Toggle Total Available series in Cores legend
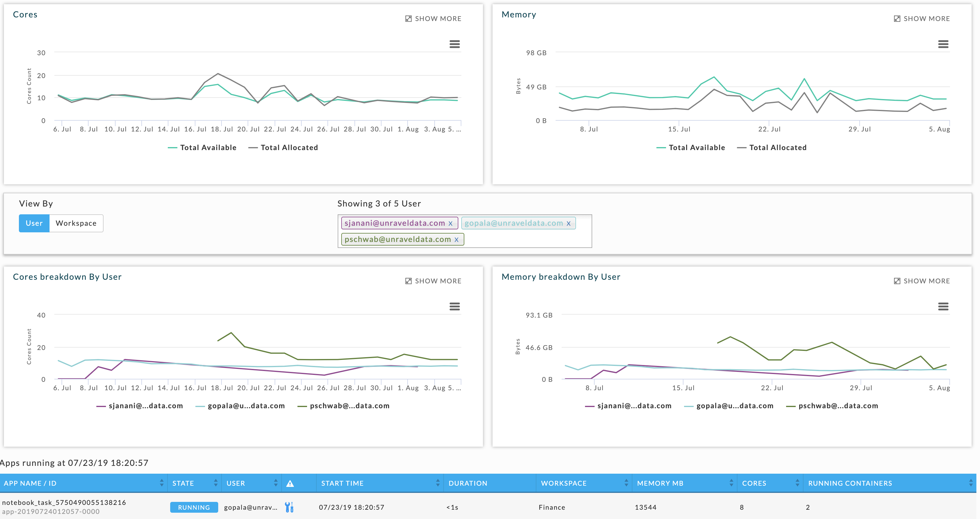Image resolution: width=980 pixels, height=519 pixels. 202,148
